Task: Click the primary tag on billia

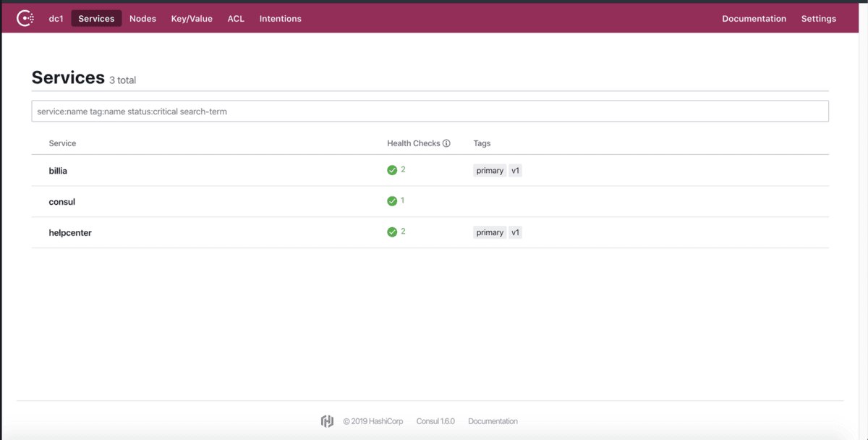Action: click(x=490, y=171)
